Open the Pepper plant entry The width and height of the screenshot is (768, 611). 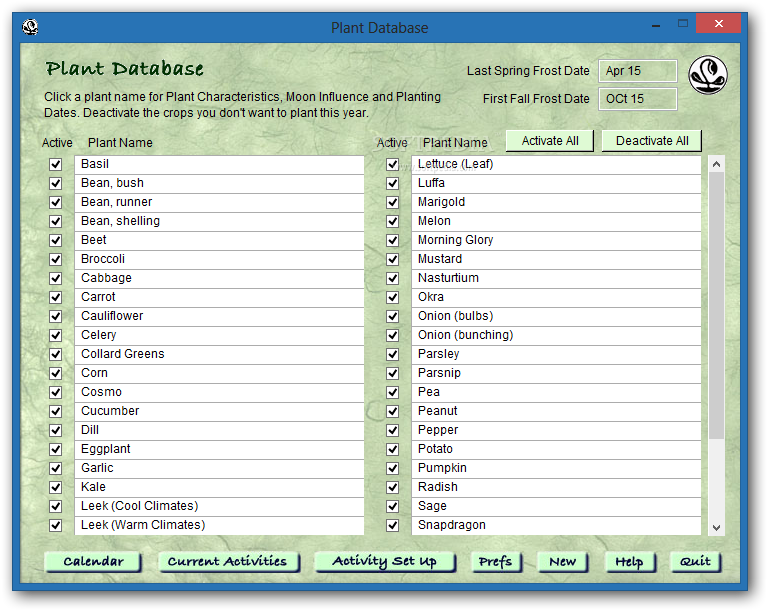[x=556, y=430]
